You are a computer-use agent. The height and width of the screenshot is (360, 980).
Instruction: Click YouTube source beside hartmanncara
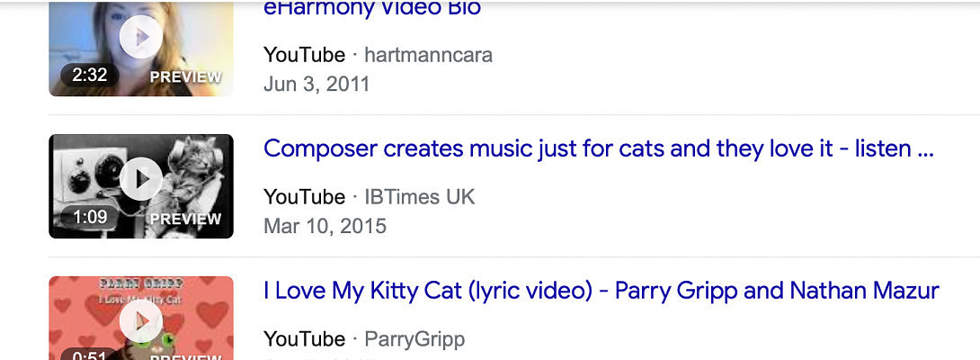(304, 55)
